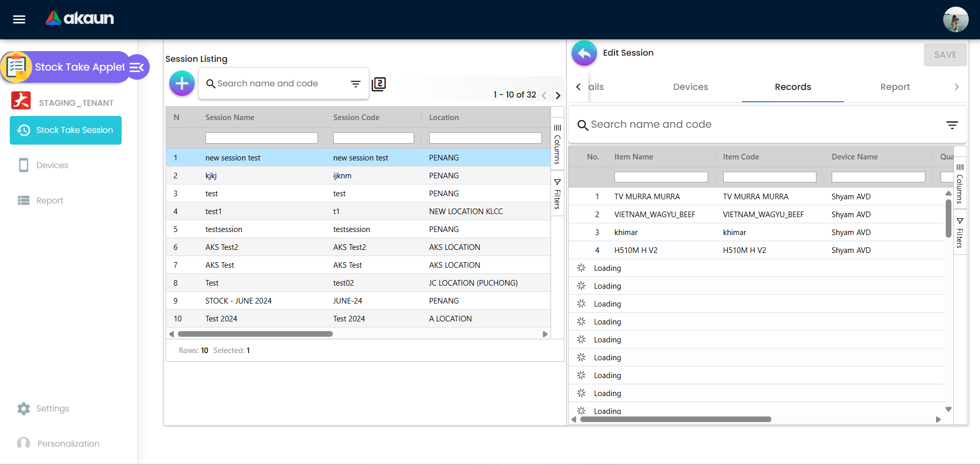Click the SAVE button
Viewport: 980px width, 465px height.
point(945,55)
